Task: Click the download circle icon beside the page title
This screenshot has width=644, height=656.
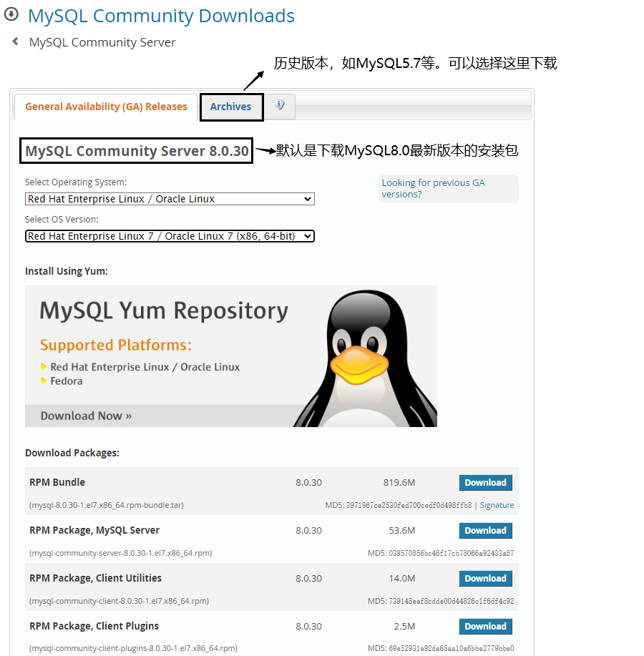Action: click(x=11, y=14)
